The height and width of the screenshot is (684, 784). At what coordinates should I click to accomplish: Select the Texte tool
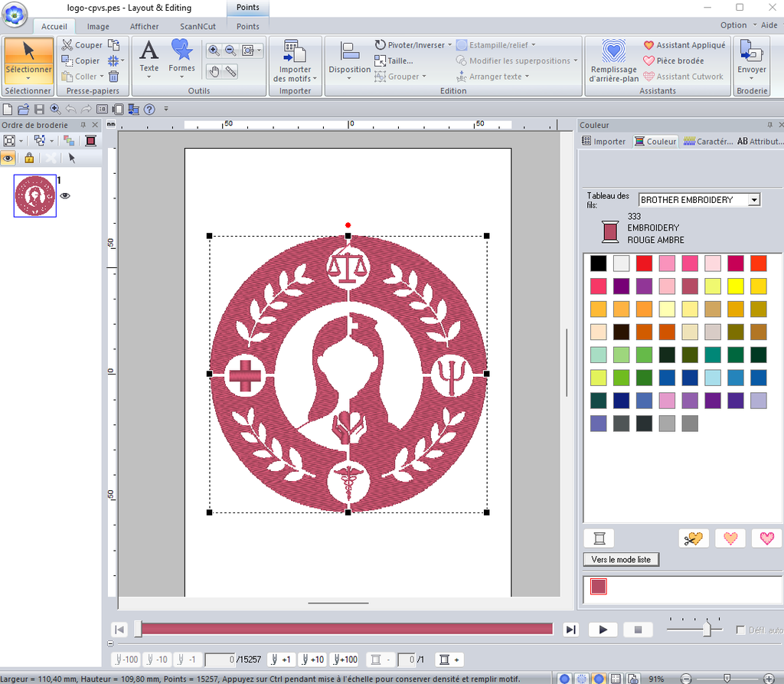pyautogui.click(x=149, y=57)
